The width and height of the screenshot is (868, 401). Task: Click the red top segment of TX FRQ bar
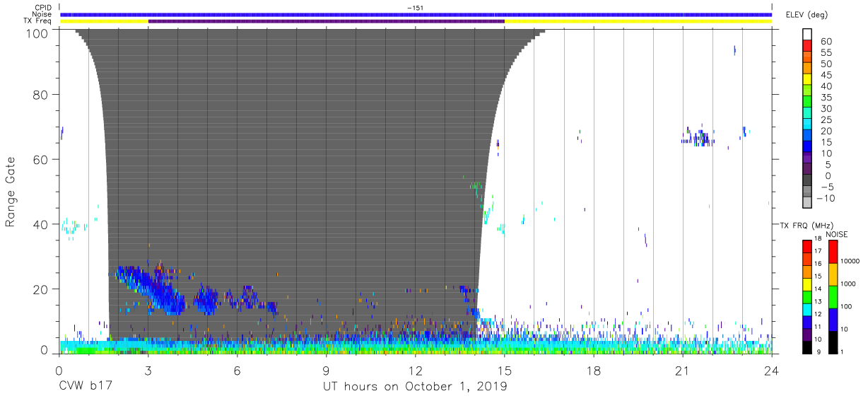tap(807, 246)
